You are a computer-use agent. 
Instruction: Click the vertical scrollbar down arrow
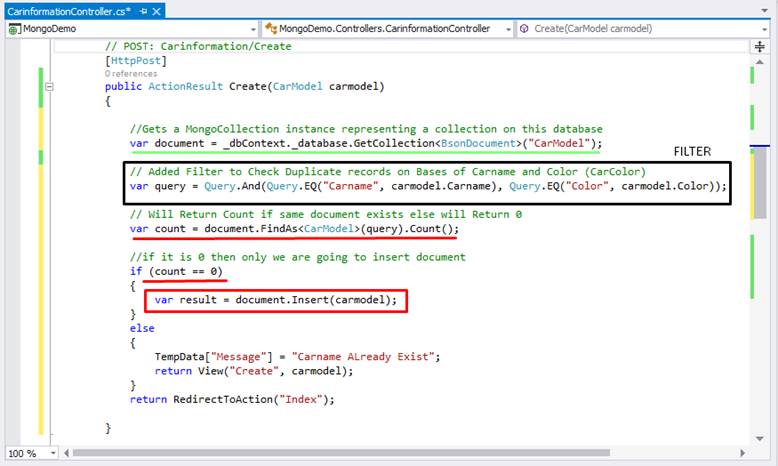point(760,438)
